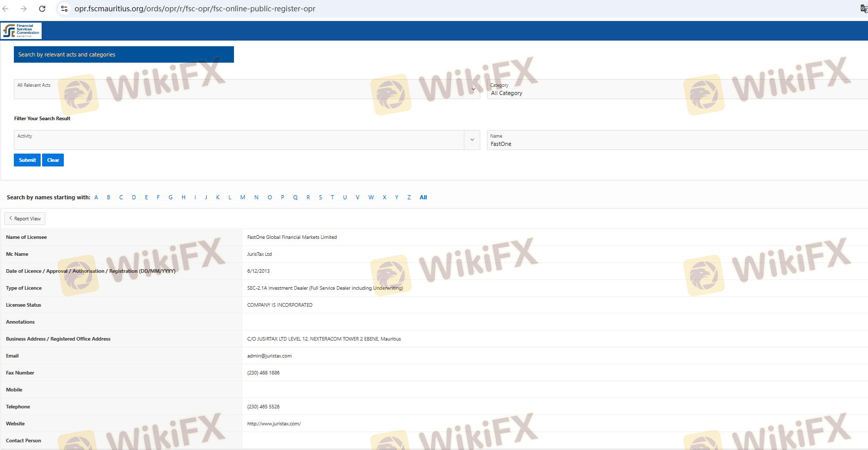Filter names starting with L

[x=230, y=197]
